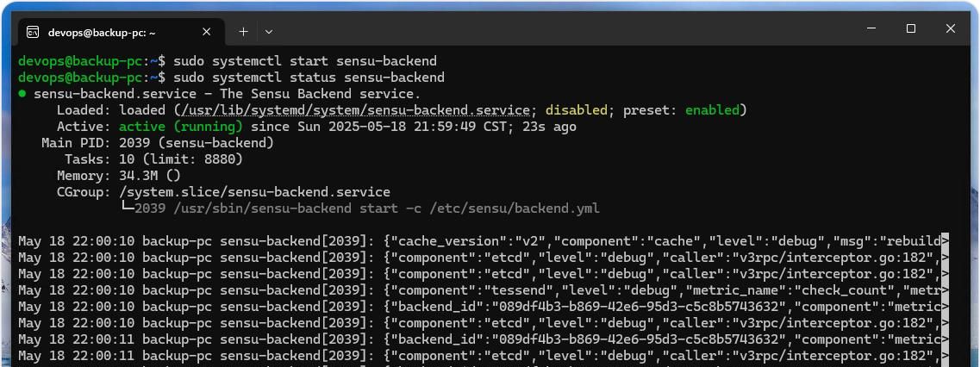Close the terminal window
Image resolution: width=980 pixels, height=367 pixels.
coord(951,28)
